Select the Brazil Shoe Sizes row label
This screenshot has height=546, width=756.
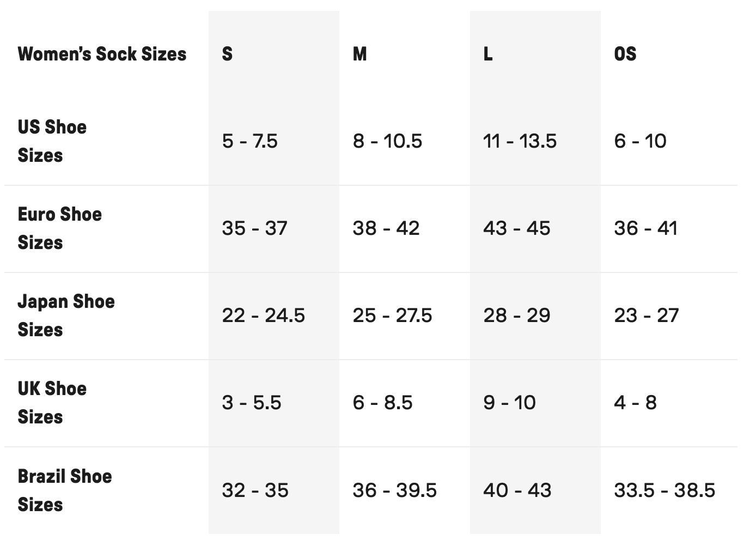pos(64,490)
